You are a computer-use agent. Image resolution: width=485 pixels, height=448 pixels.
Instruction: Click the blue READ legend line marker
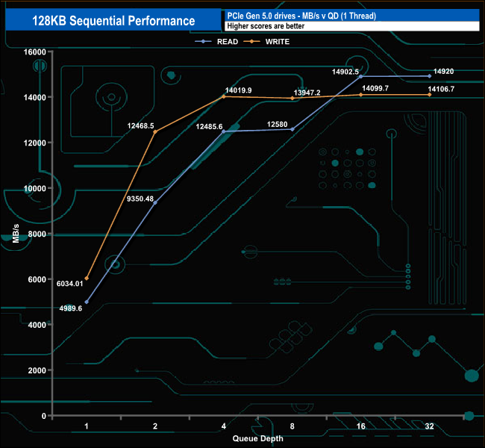point(203,42)
